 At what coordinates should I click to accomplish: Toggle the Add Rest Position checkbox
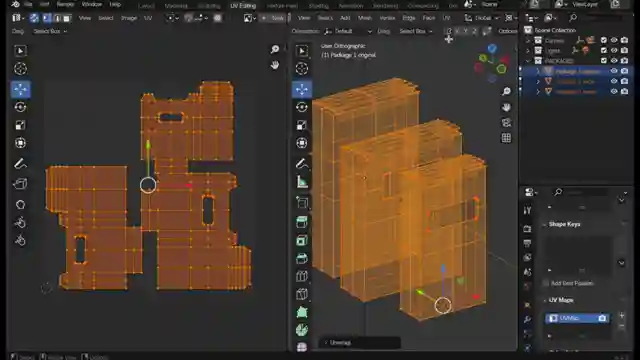[546, 283]
